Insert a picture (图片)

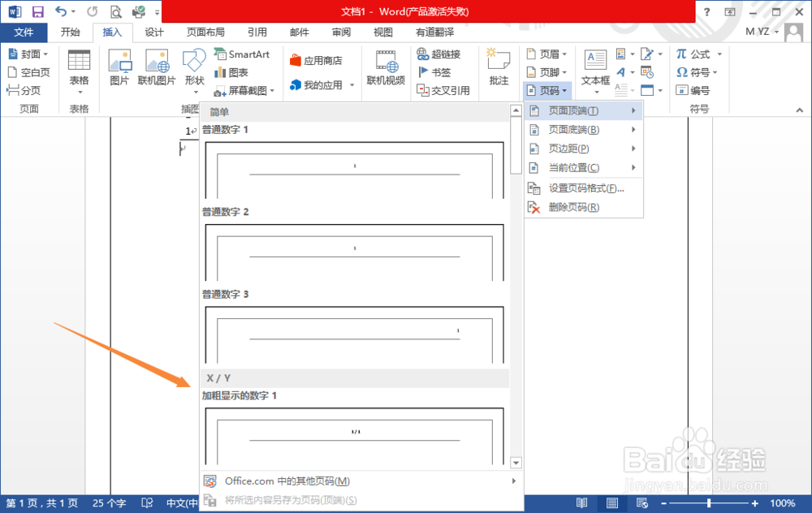(119, 67)
